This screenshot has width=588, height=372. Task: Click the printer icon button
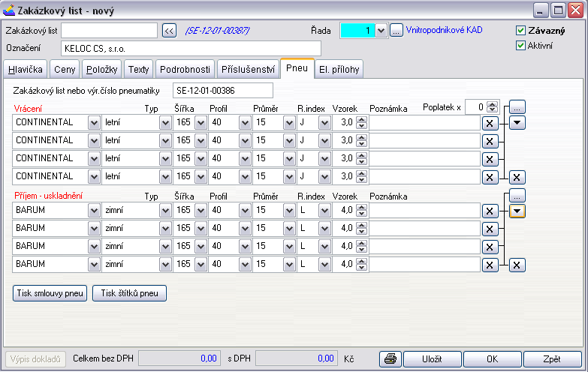click(x=390, y=358)
